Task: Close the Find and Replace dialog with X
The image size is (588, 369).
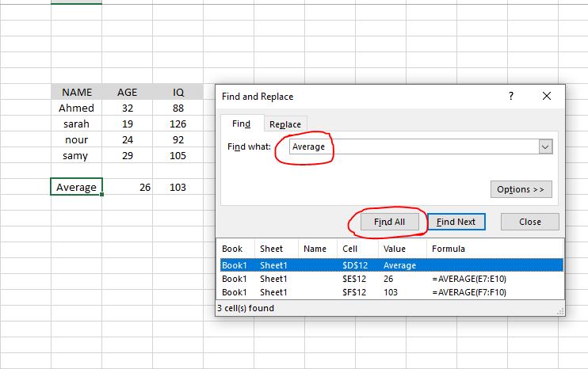Action: point(547,96)
